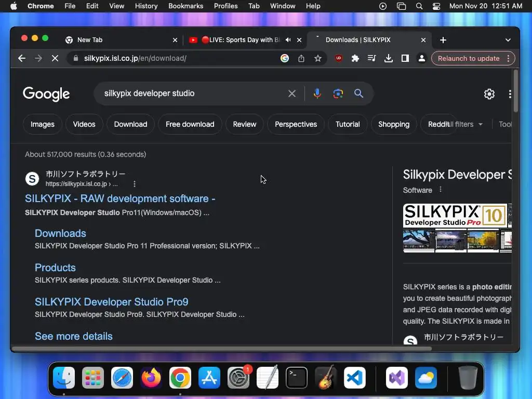Open Google quick settings gear
532x399 pixels.
(x=489, y=94)
